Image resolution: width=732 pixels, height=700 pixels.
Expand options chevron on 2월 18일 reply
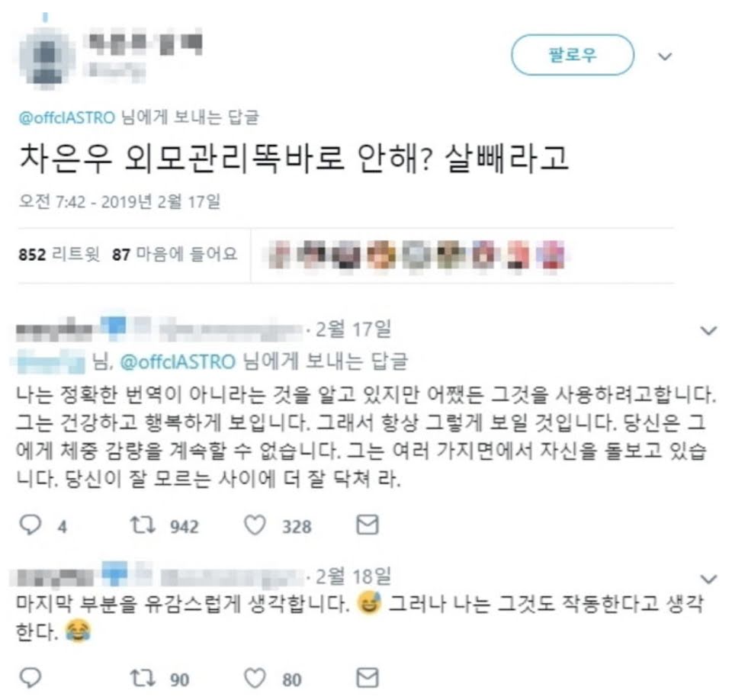coord(708,579)
